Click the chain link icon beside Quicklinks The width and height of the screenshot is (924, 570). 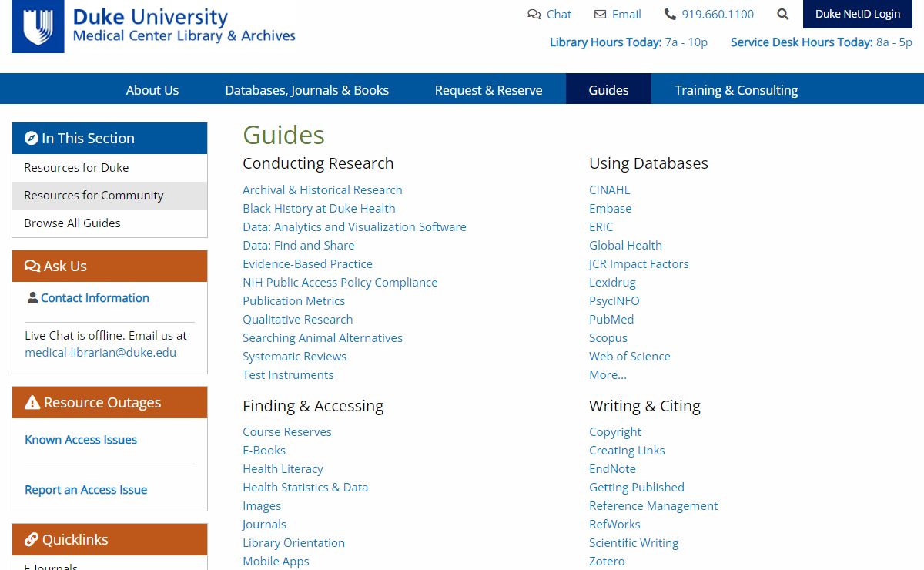(32, 539)
